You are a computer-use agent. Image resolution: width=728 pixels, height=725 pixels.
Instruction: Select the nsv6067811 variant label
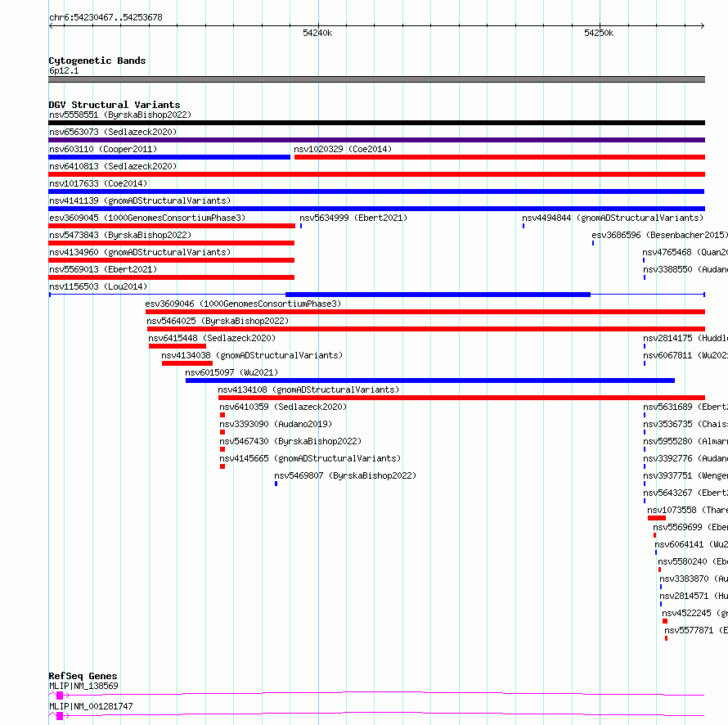click(x=685, y=355)
